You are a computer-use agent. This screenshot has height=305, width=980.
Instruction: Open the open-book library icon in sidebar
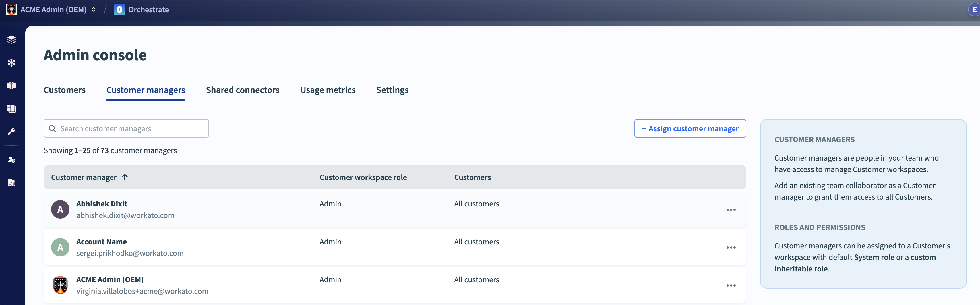coord(11,86)
